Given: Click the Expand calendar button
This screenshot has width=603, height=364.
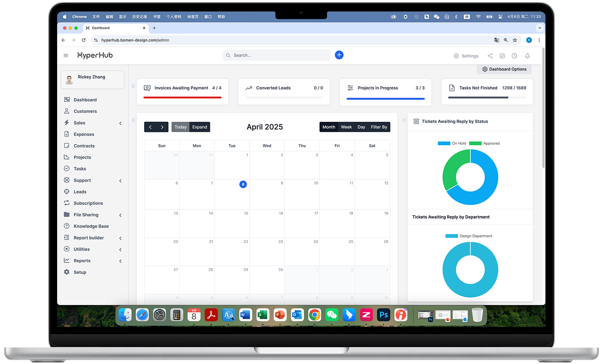Looking at the screenshot, I should click(200, 127).
